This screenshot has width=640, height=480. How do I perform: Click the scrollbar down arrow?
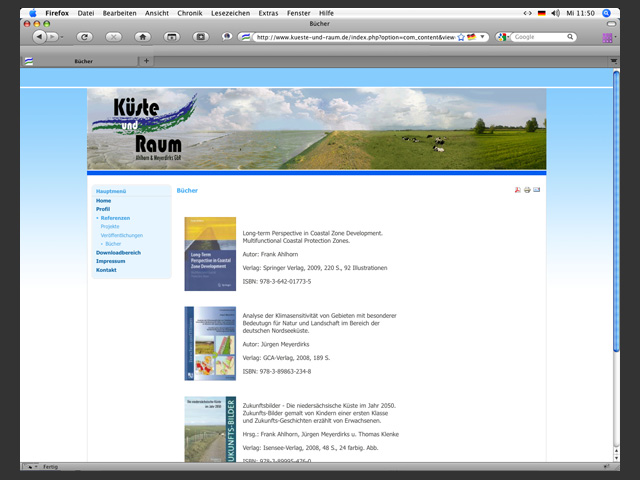point(616,458)
